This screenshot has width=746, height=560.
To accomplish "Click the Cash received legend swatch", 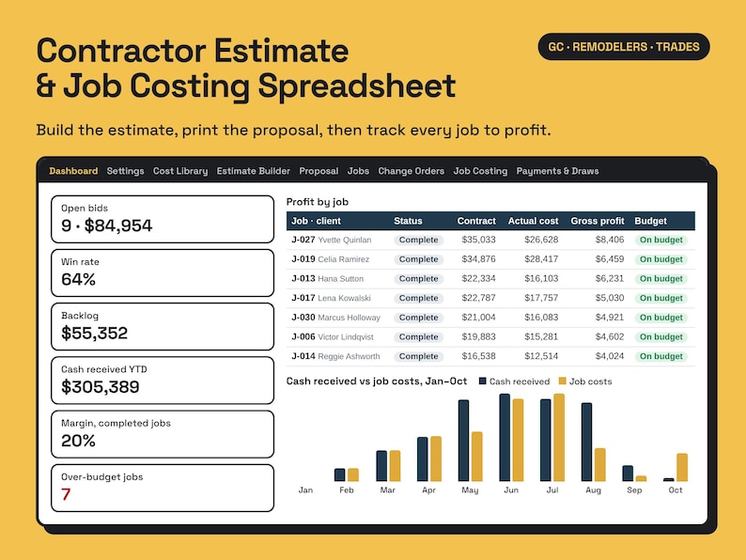I will [482, 381].
